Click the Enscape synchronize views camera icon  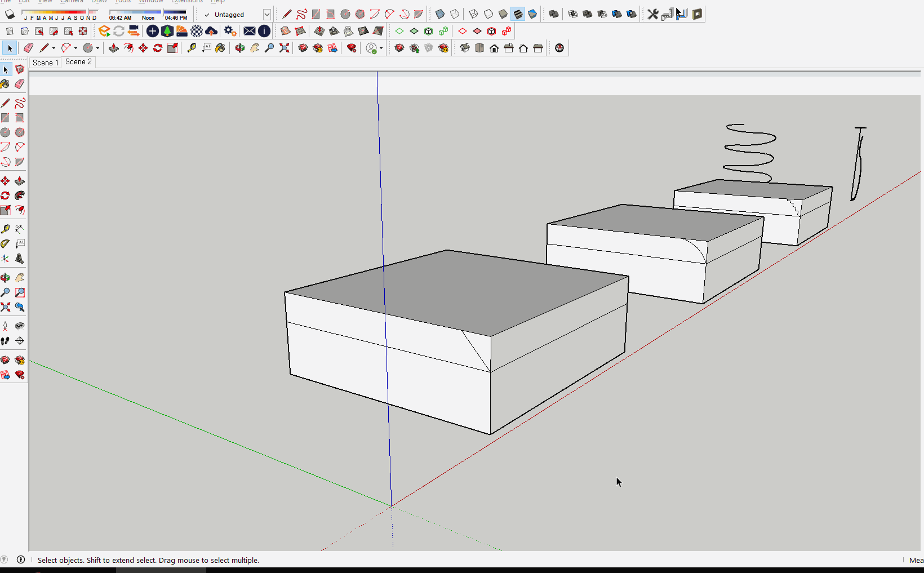pos(134,31)
